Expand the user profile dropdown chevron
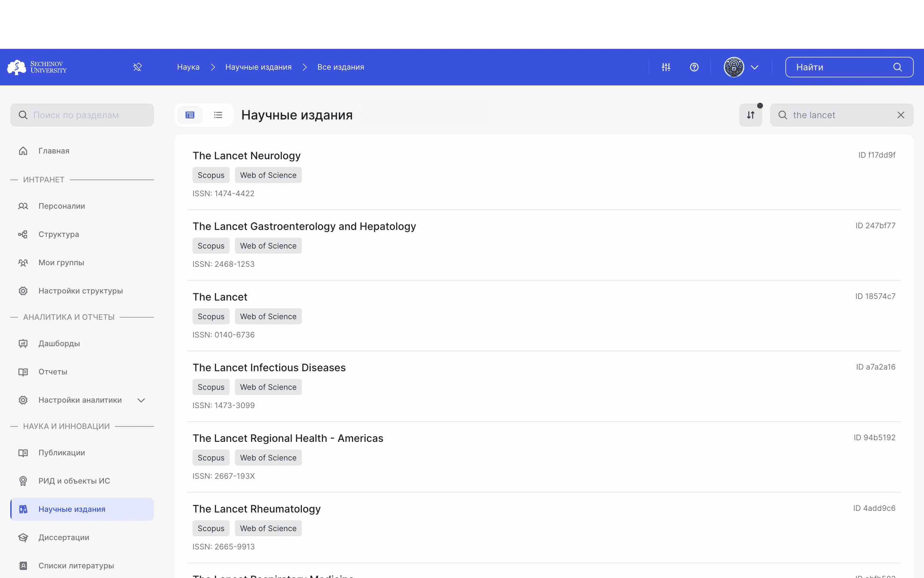 (755, 67)
